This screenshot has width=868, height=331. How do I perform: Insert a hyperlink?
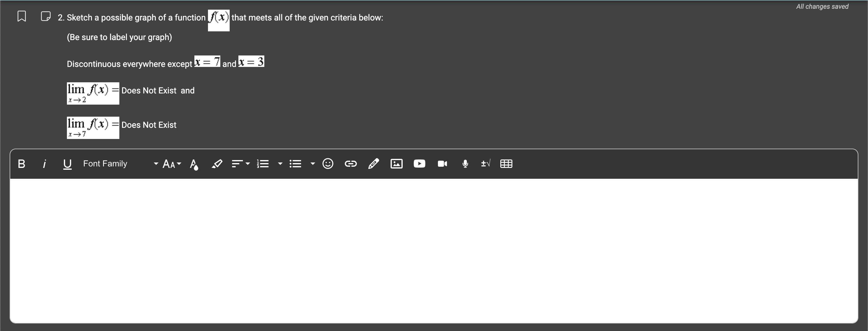coord(351,164)
